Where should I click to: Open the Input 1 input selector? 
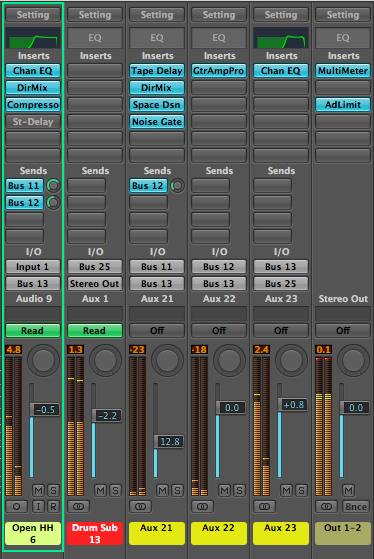point(33,267)
